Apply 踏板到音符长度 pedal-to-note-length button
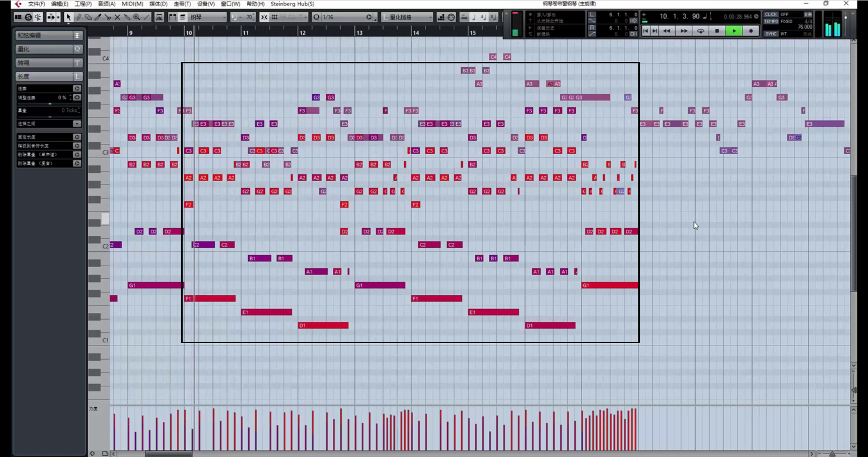This screenshot has width=868, height=457. click(77, 146)
